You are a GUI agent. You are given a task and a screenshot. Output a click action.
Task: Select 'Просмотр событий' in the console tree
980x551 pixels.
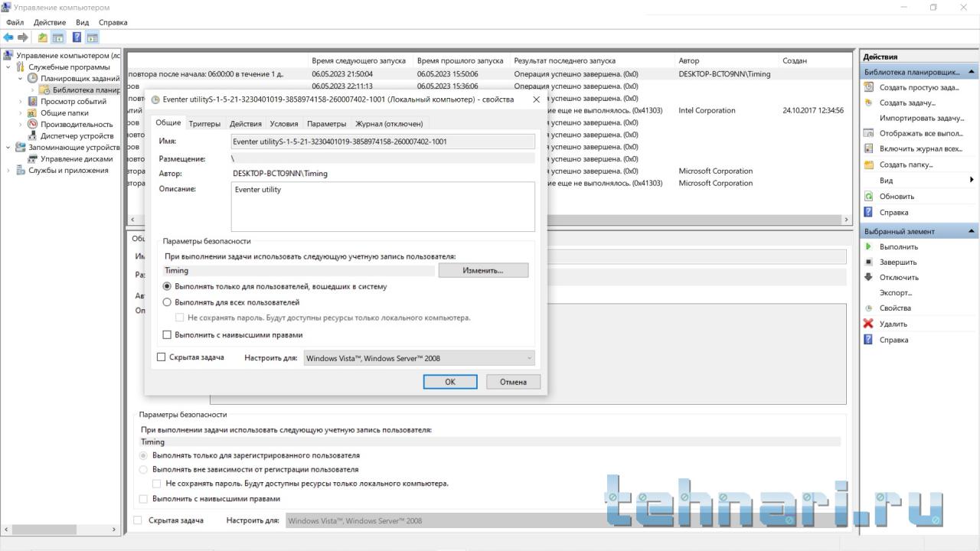coord(73,101)
